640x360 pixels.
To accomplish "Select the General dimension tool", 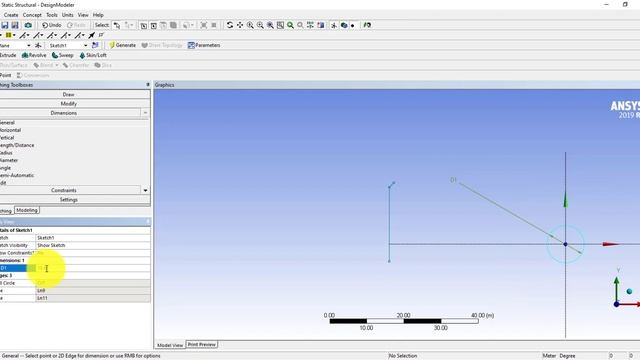I will [x=7, y=122].
